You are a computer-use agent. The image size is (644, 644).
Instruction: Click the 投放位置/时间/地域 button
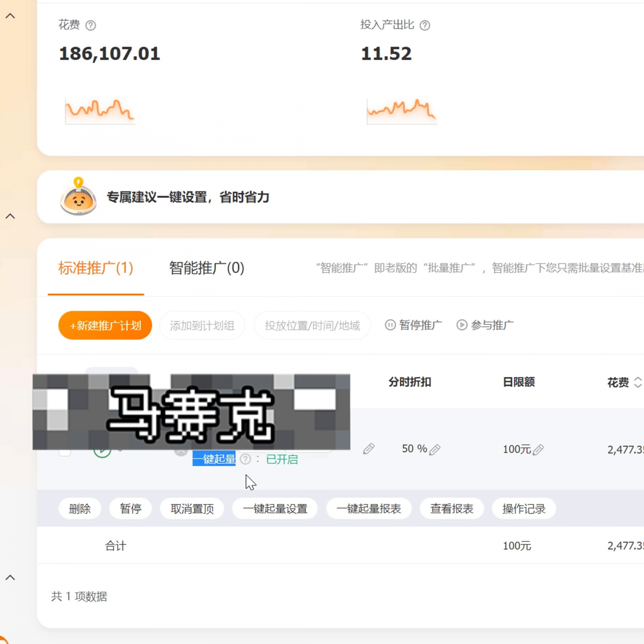click(312, 325)
